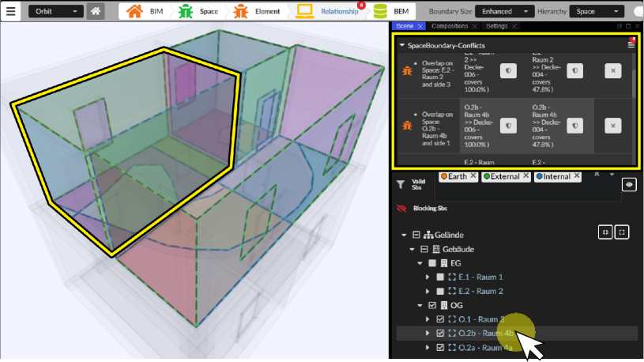Click shield button beside O.2b Decke-006 entry
The image size is (644, 362).
click(509, 126)
